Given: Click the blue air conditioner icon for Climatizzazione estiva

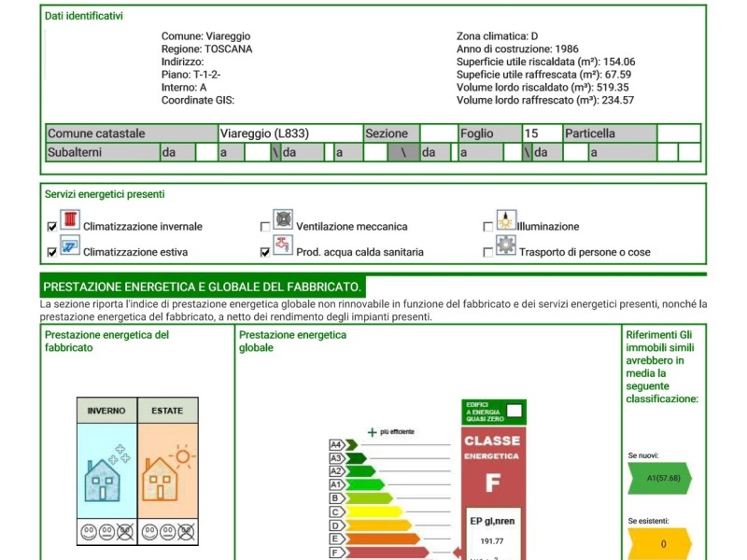Looking at the screenshot, I should 70,246.
